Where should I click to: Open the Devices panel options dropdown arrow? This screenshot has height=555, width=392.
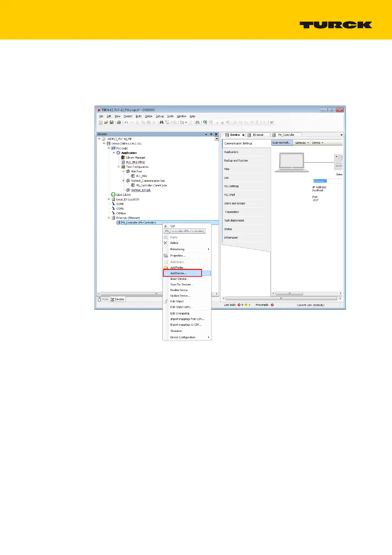coord(206,134)
